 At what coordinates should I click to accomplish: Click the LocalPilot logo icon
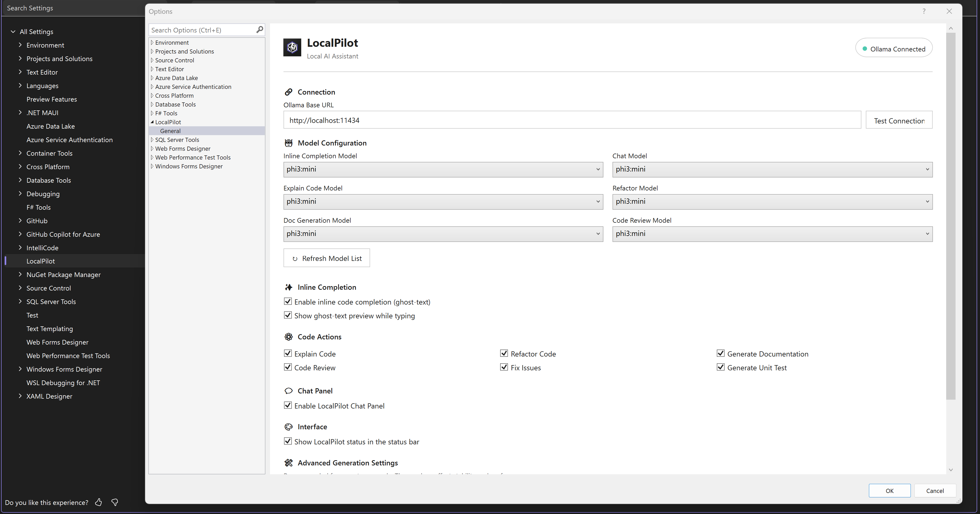coord(292,47)
